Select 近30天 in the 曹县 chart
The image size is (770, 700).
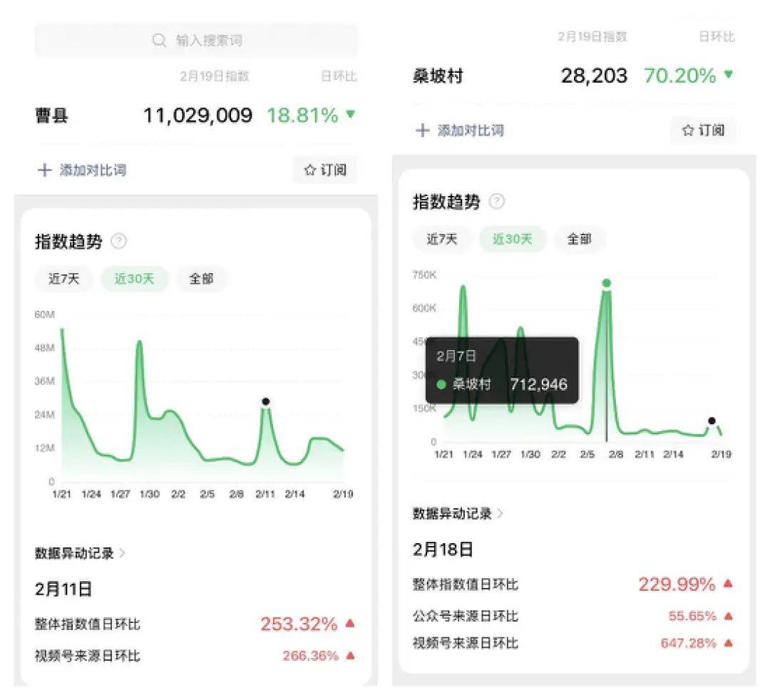tap(134, 279)
